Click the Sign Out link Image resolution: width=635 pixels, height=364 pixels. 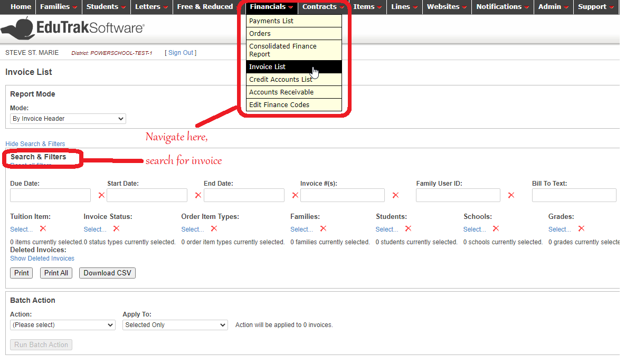pyautogui.click(x=181, y=53)
